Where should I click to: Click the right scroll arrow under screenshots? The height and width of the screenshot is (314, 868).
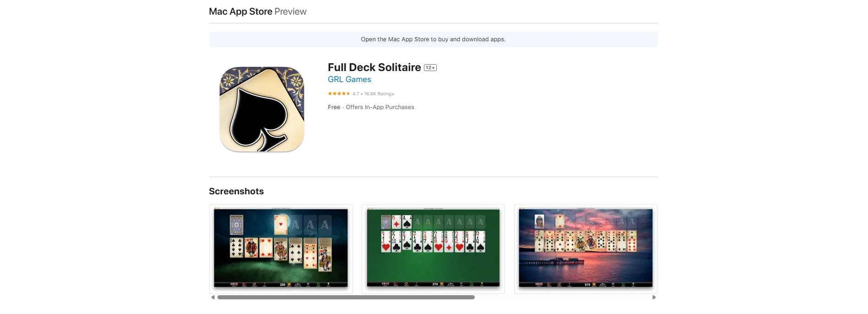point(654,297)
